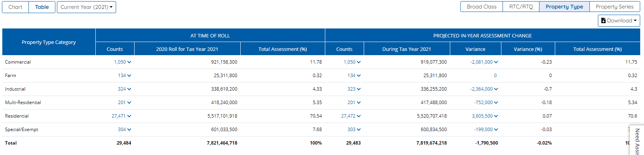644x155 pixels.
Task: Expand Multi-Residential variance -752,000
Action: click(x=486, y=103)
